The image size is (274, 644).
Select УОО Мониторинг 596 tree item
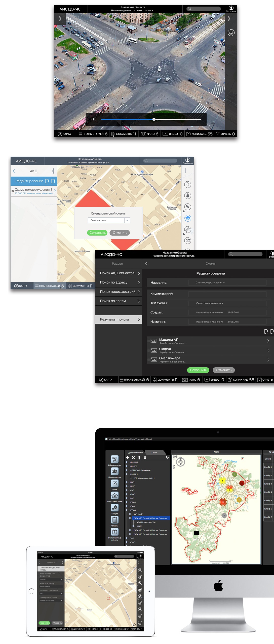point(146,522)
